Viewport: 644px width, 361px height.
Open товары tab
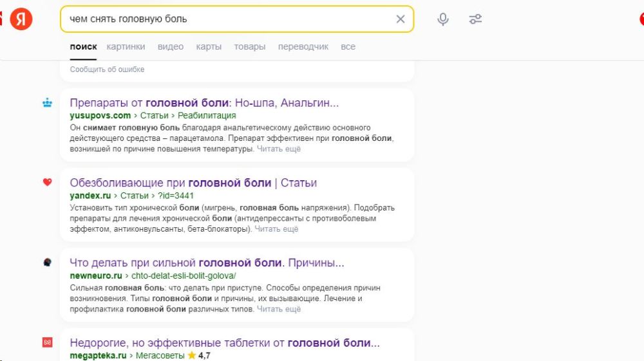click(250, 46)
